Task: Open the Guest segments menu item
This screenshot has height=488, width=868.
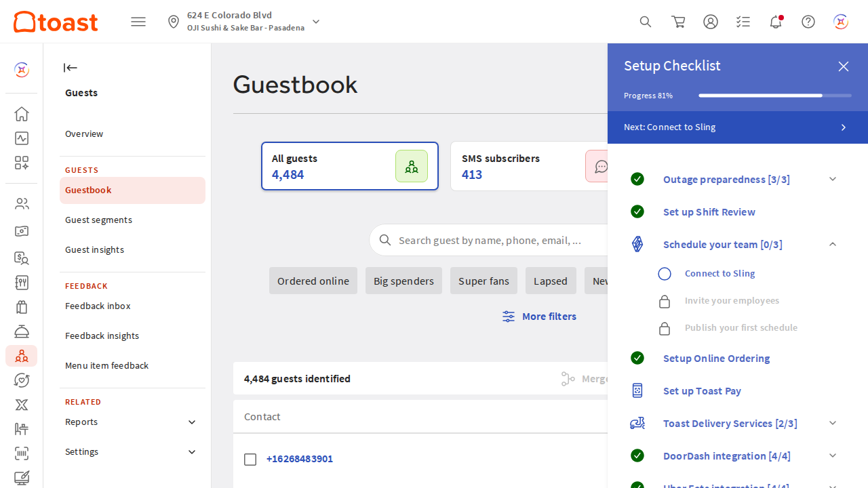Action: tap(98, 220)
